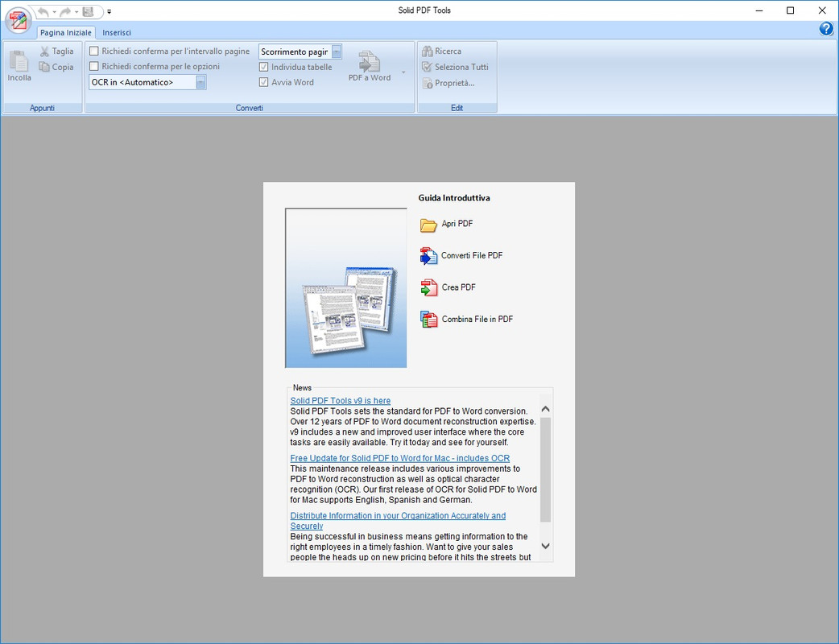
Task: Expand the PDF a Word dropdown arrow
Action: 403,72
